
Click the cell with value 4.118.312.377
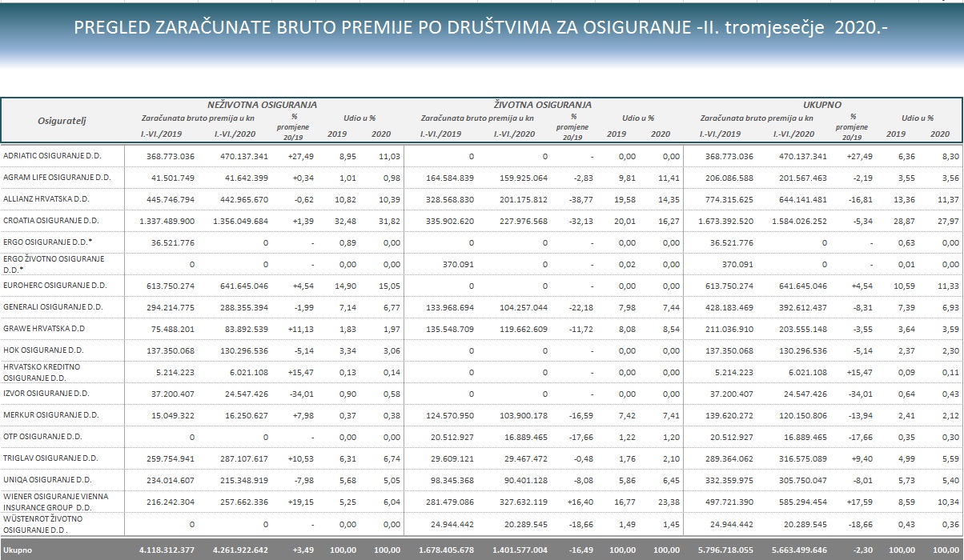(167, 551)
